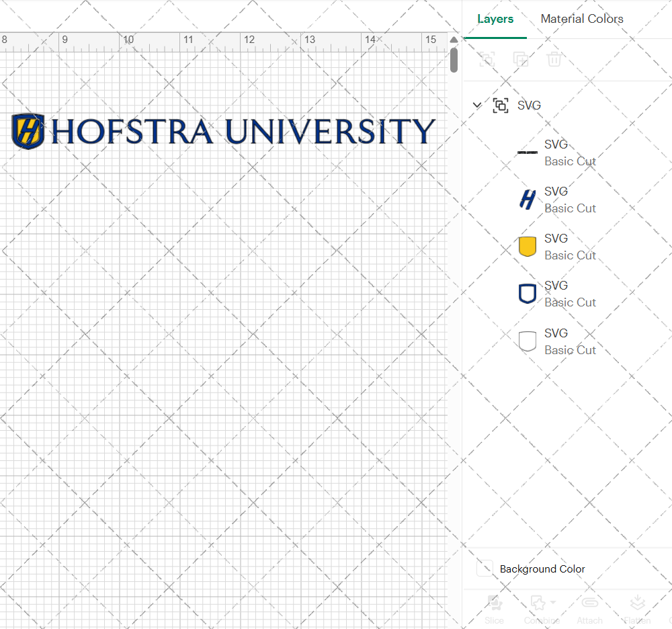Image resolution: width=672 pixels, height=629 pixels.
Task: Click Basic Cut under the white shield layer
Action: [x=570, y=350]
